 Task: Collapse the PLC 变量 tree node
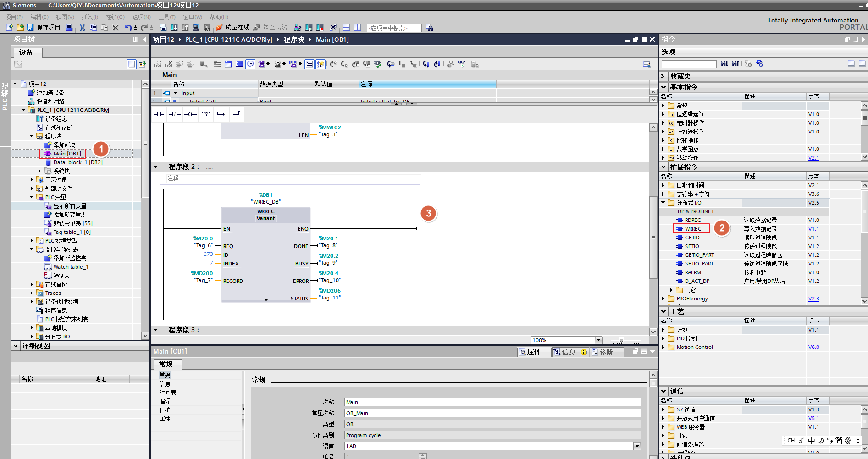pos(32,197)
